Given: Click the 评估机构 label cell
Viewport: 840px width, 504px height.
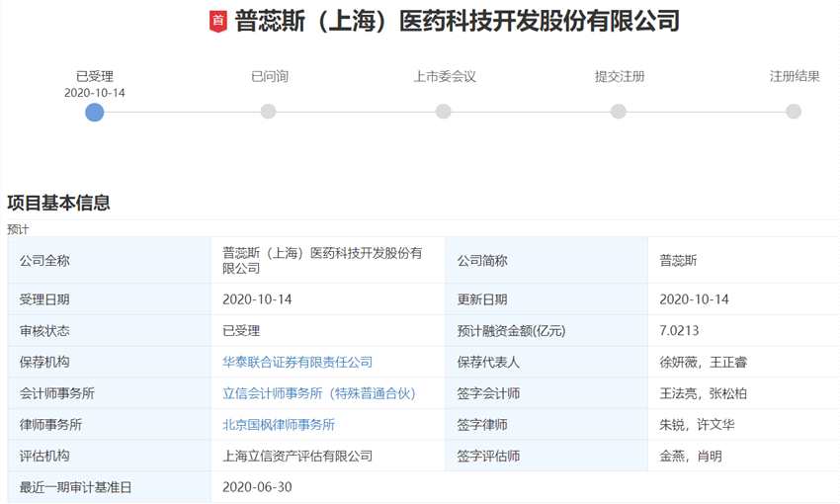Looking at the screenshot, I should tap(110, 456).
